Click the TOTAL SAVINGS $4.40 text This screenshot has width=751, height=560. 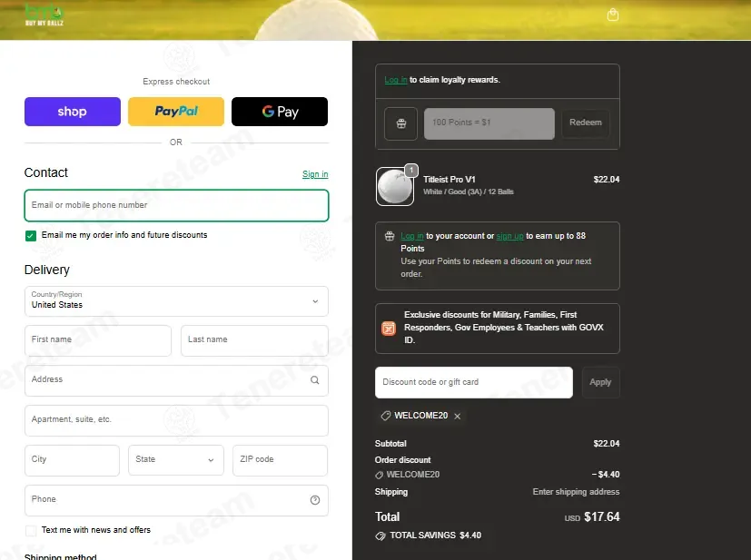click(435, 535)
